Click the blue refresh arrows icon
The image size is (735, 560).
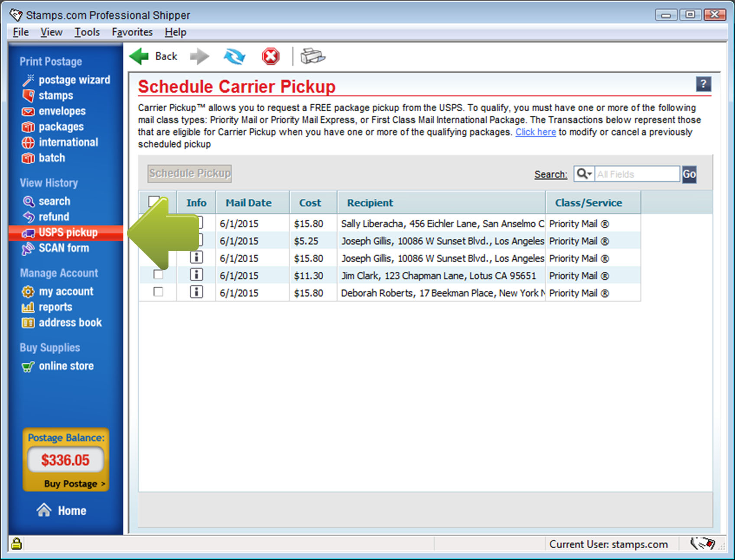coord(234,56)
